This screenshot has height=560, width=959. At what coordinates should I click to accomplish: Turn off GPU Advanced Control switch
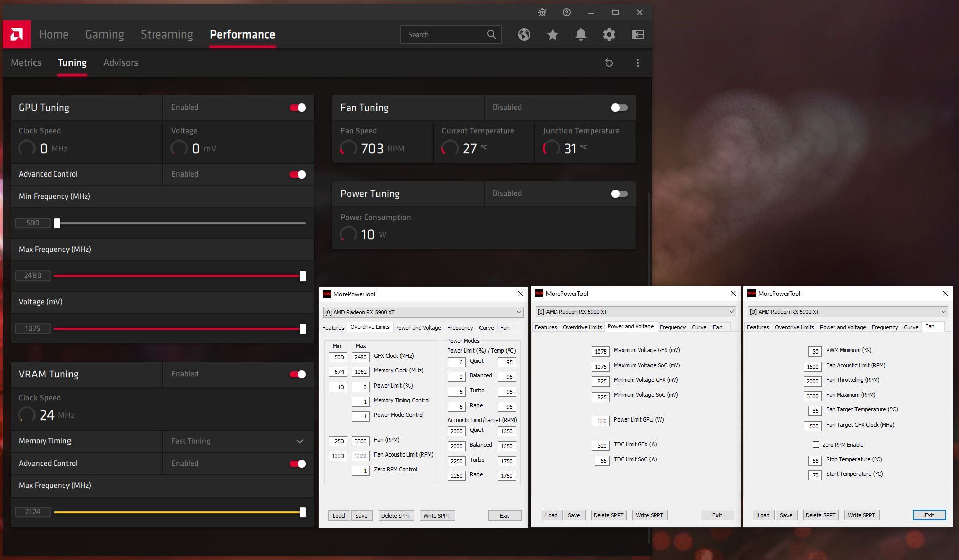click(x=298, y=174)
